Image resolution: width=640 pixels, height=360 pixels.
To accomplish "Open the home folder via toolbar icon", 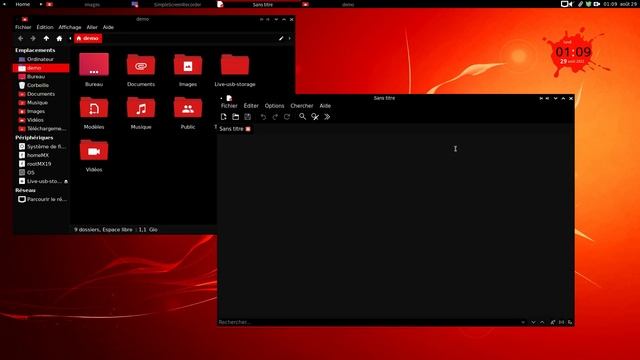I will (x=59, y=38).
